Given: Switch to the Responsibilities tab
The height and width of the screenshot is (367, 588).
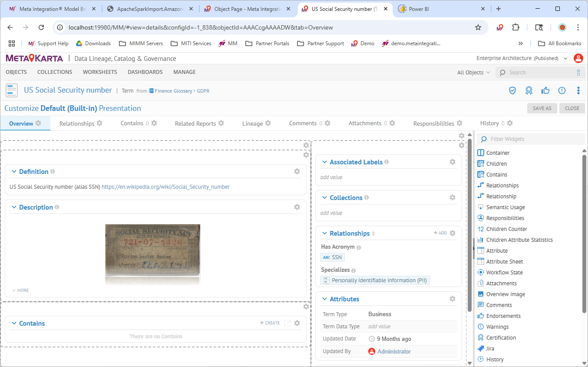Looking at the screenshot, I should (433, 123).
